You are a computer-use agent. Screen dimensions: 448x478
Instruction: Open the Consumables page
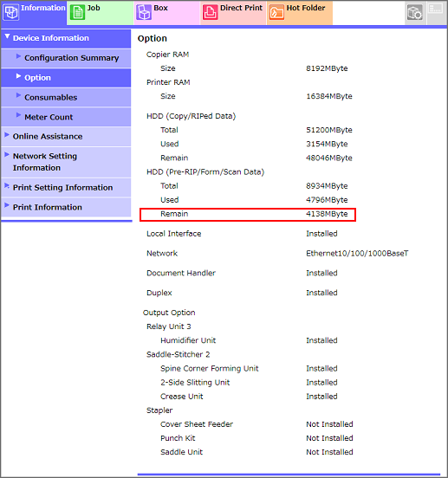66,98
